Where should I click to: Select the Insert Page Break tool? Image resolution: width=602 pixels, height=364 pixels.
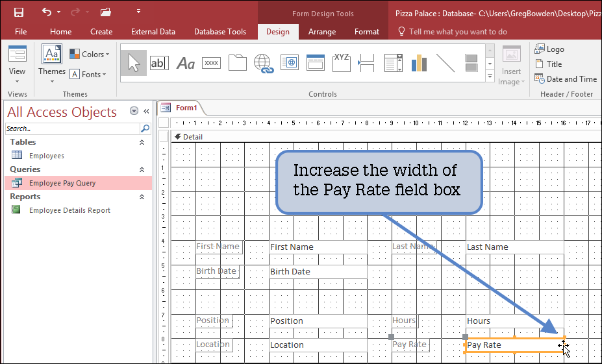tap(366, 63)
